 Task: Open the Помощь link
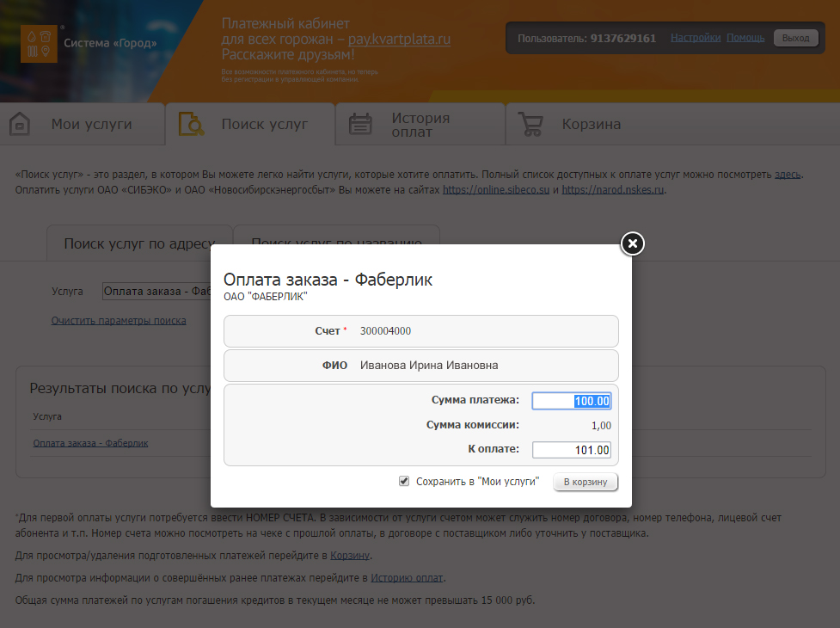pyautogui.click(x=745, y=38)
